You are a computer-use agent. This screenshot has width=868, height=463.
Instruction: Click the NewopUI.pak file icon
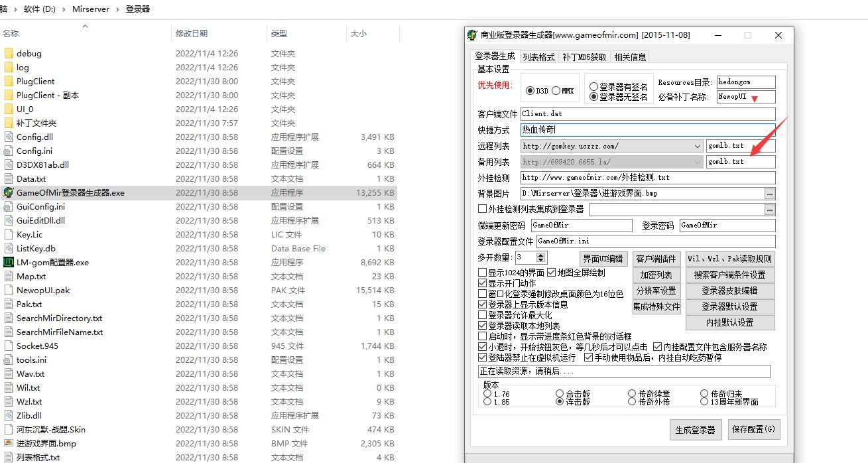tap(9, 290)
